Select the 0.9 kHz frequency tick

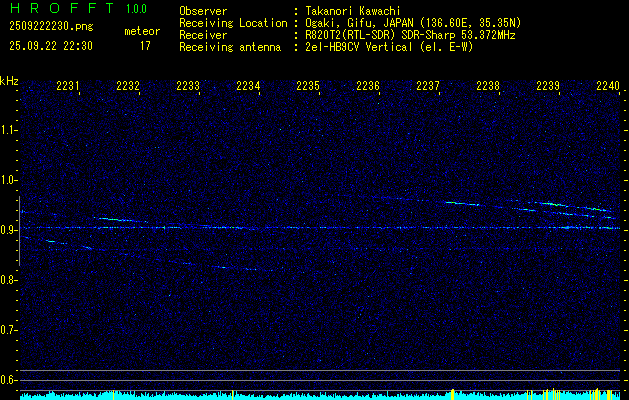[x=9, y=230]
